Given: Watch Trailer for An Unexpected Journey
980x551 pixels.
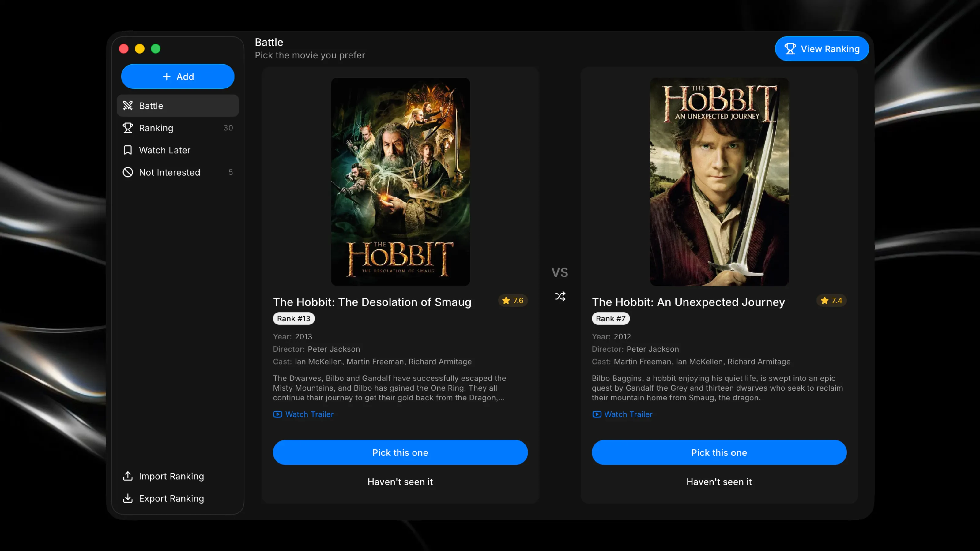Looking at the screenshot, I should point(622,414).
